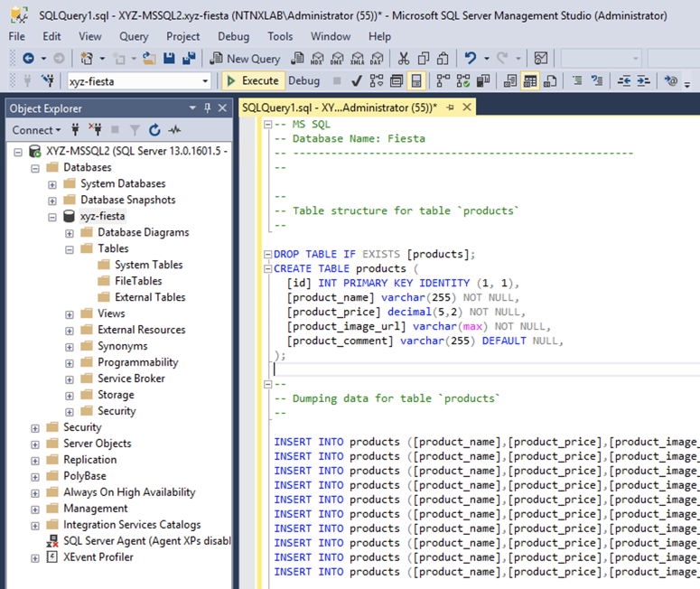This screenshot has height=589, width=700.
Task: Expand the System Databases node
Action: 52,185
